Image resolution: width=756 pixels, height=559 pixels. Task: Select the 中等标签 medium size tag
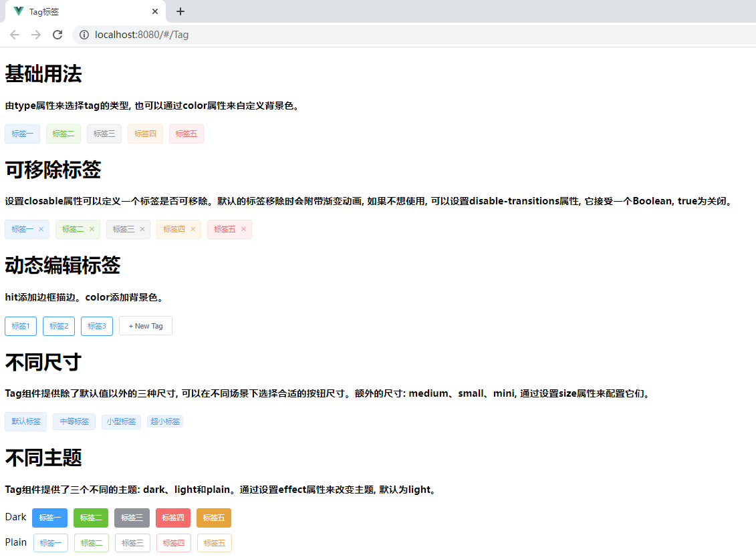[x=74, y=421]
